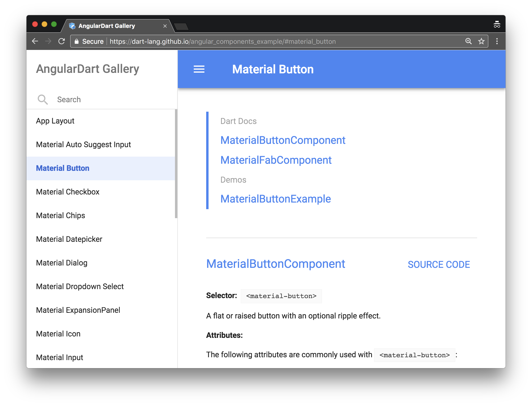The width and height of the screenshot is (532, 406).
Task: Select MaterialButtonComponent from Dart Docs
Action: pyautogui.click(x=283, y=139)
